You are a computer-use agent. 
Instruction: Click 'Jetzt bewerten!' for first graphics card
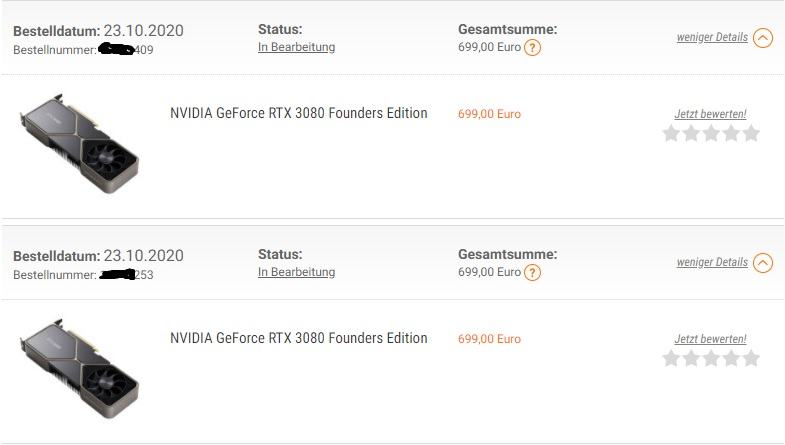click(710, 114)
